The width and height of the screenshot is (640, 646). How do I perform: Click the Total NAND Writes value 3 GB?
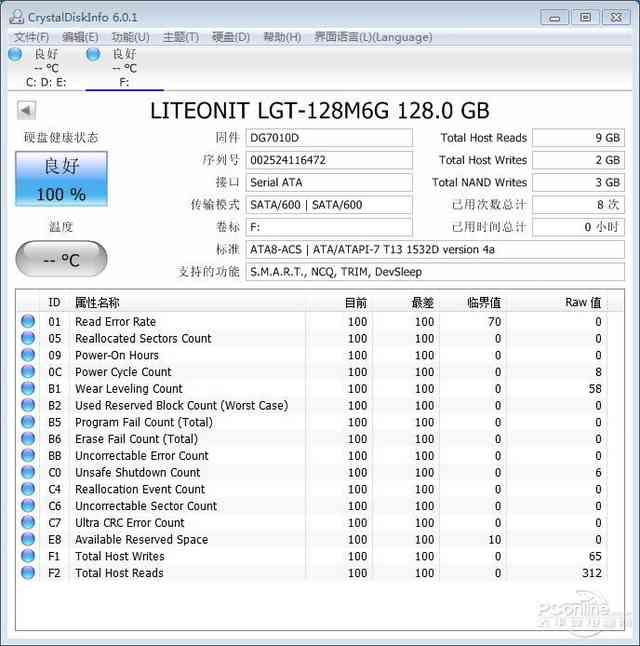[579, 182]
